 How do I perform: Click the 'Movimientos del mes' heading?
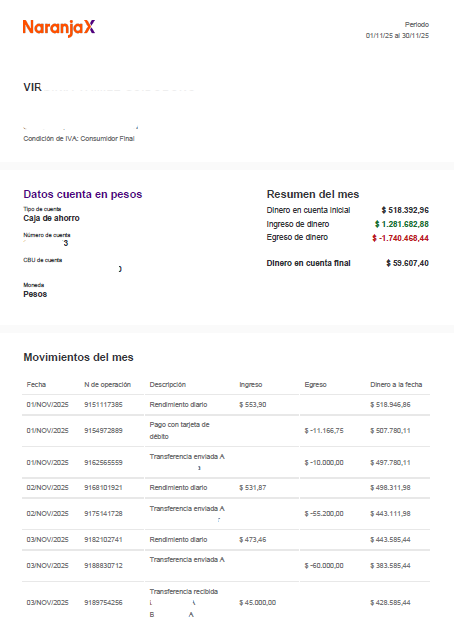click(x=78, y=357)
